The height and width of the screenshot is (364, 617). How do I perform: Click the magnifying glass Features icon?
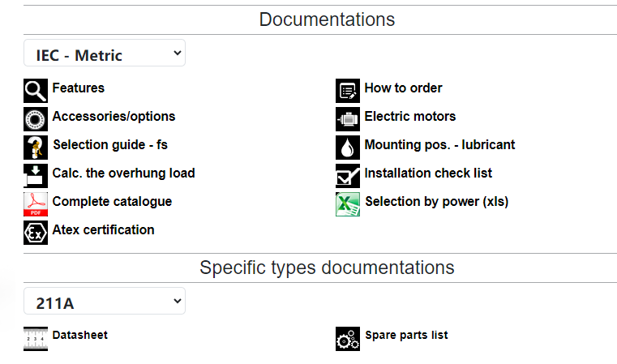(x=36, y=91)
